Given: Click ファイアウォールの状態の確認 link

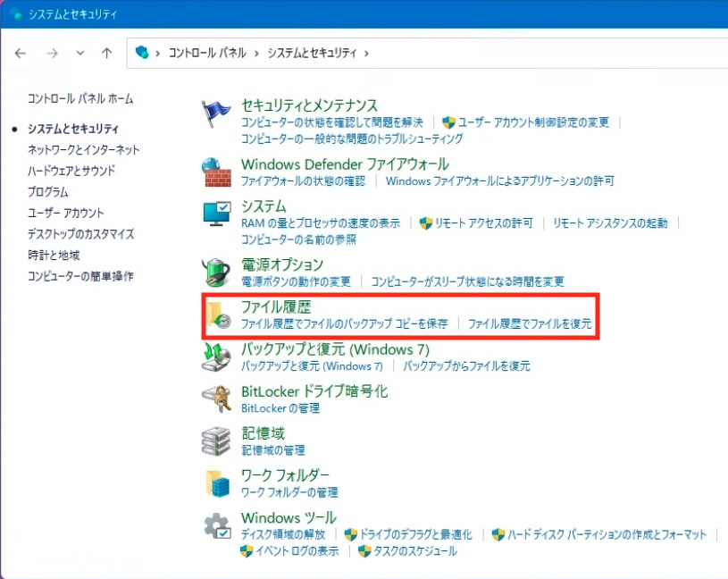Looking at the screenshot, I should pyautogui.click(x=303, y=181).
